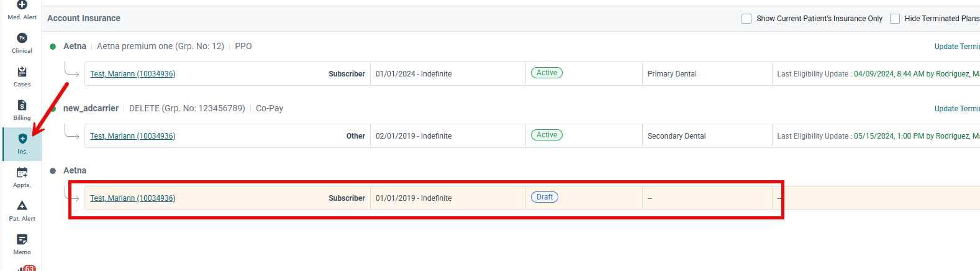Open the Pat. Alert triangle icon
The width and height of the screenshot is (980, 271).
click(22, 211)
